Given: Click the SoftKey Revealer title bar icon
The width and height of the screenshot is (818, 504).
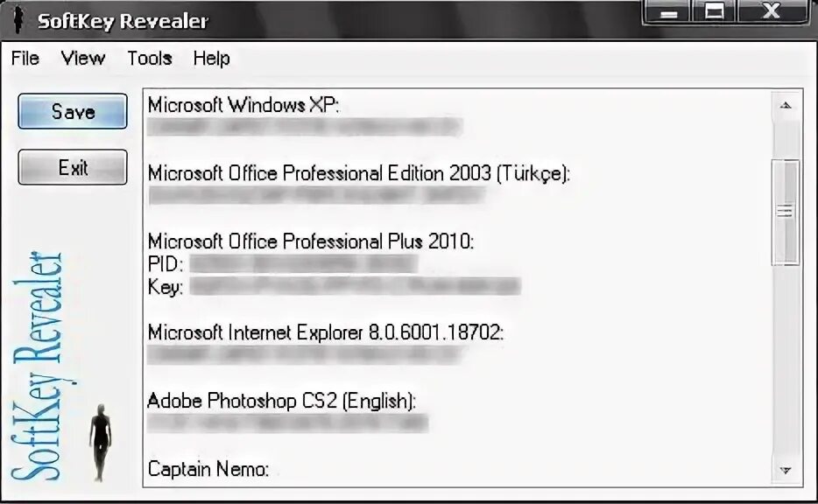Looking at the screenshot, I should point(18,20).
